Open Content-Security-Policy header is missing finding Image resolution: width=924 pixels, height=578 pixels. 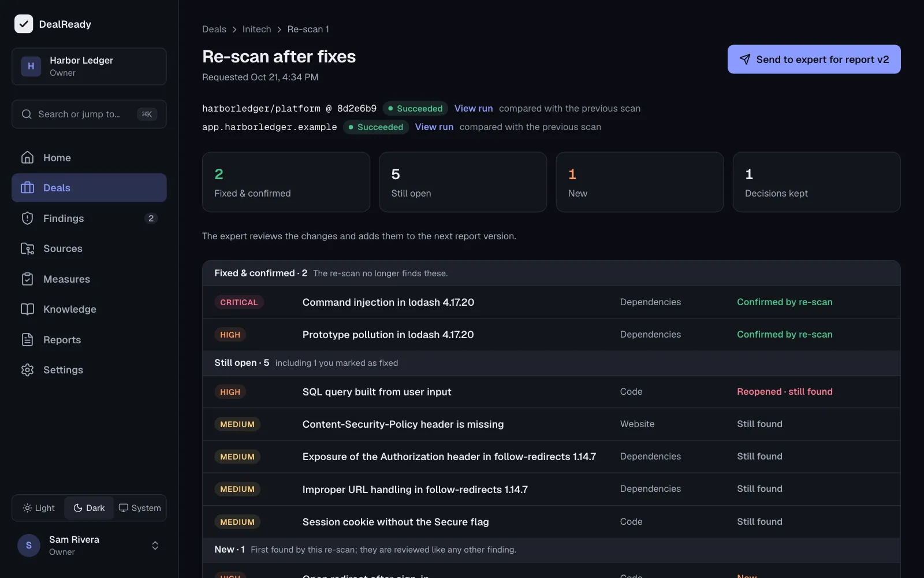[x=551, y=424]
